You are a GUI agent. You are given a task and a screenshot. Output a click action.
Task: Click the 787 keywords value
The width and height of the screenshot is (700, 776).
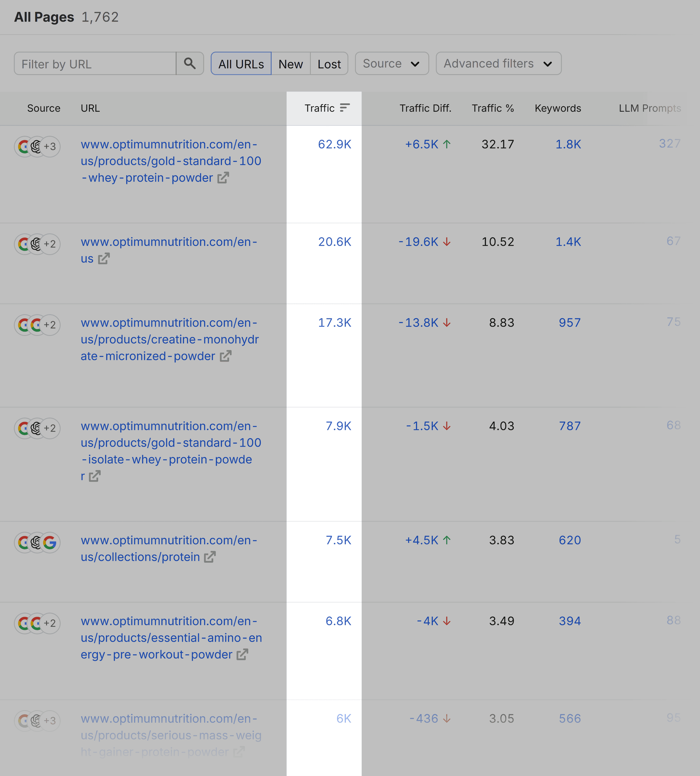[570, 426]
